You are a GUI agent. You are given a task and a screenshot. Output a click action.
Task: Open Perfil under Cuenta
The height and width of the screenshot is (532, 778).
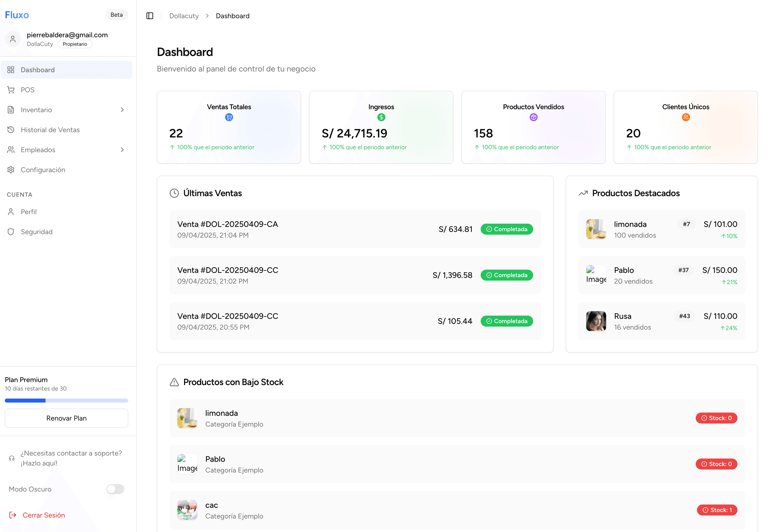(x=67, y=212)
